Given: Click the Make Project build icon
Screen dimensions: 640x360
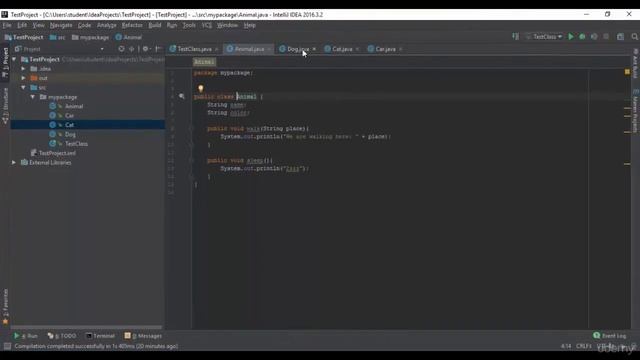Looking at the screenshot, I should (x=516, y=37).
